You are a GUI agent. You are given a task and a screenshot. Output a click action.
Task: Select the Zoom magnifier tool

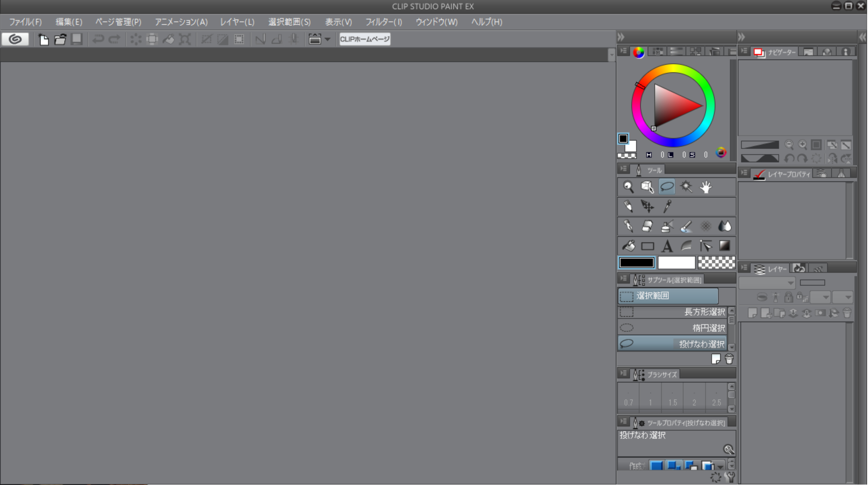[x=628, y=187]
